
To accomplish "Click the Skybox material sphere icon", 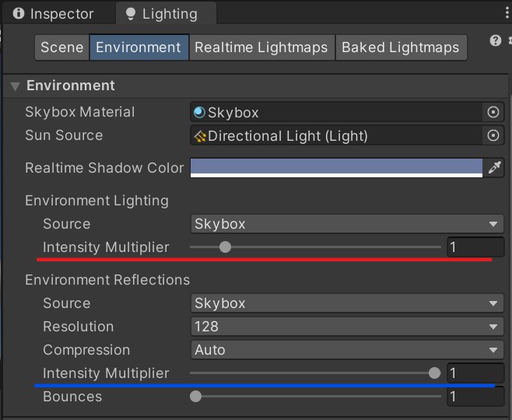I will [x=199, y=112].
